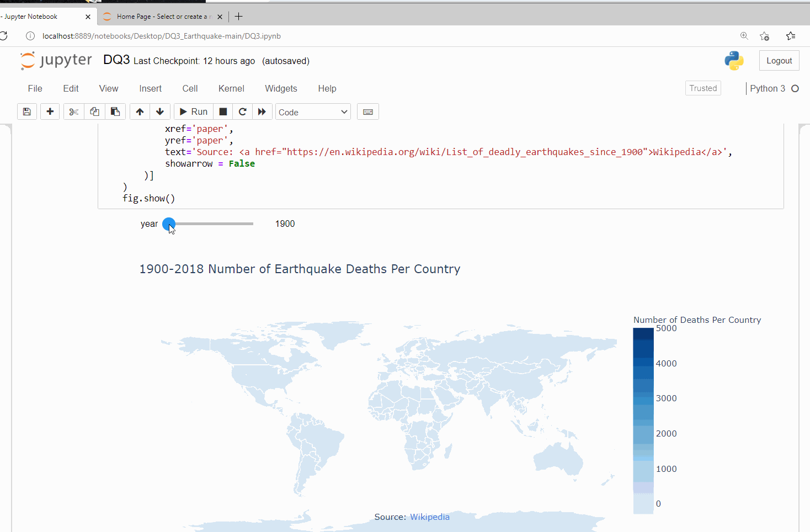Image resolution: width=810 pixels, height=532 pixels.
Task: Open the Edit menu
Action: pyautogui.click(x=71, y=88)
